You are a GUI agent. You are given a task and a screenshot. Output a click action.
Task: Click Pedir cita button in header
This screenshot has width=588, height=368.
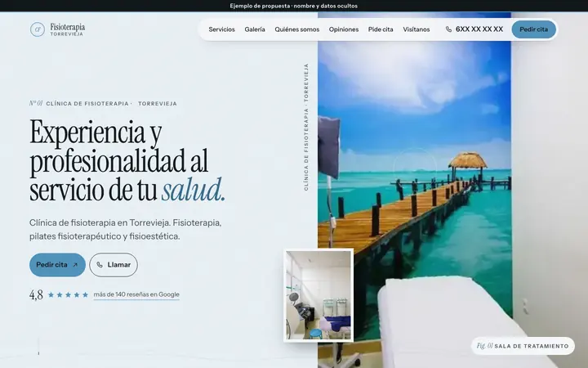[x=533, y=29]
